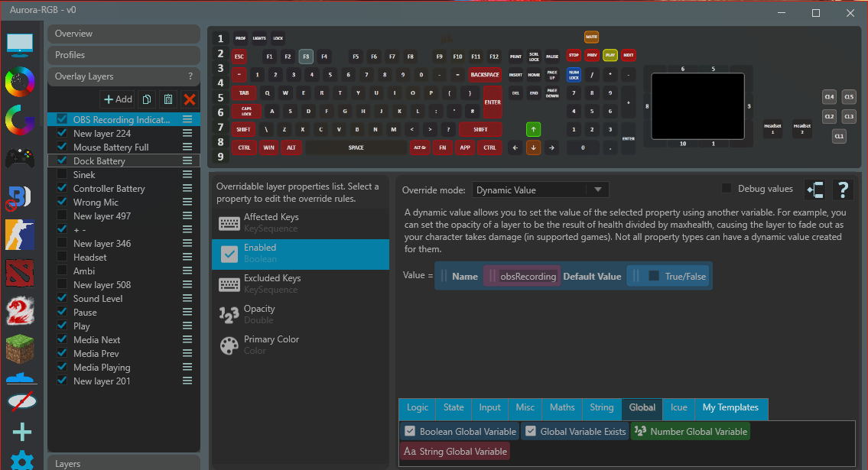The height and width of the screenshot is (470, 868).
Task: Copy the selected layer using copy icon
Action: pos(147,99)
